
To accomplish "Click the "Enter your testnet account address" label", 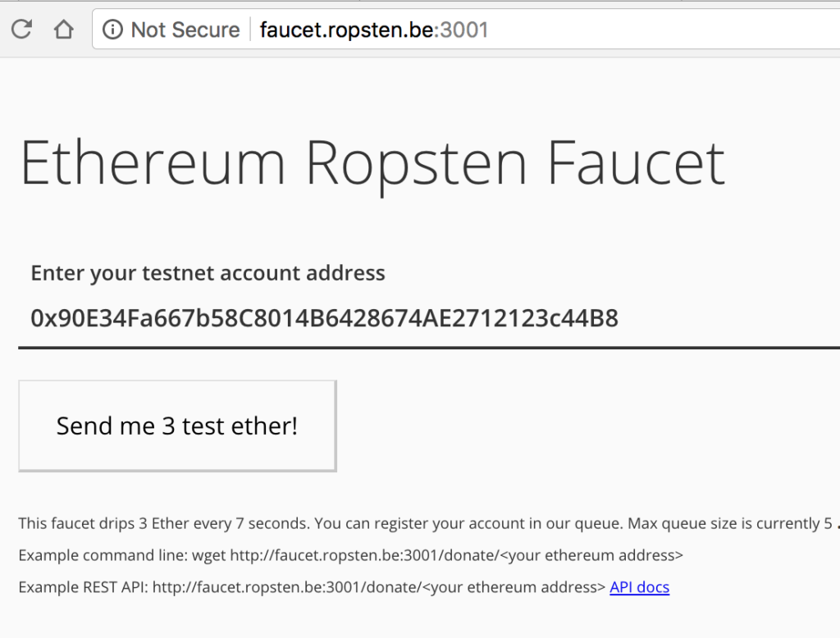I will click(x=208, y=273).
